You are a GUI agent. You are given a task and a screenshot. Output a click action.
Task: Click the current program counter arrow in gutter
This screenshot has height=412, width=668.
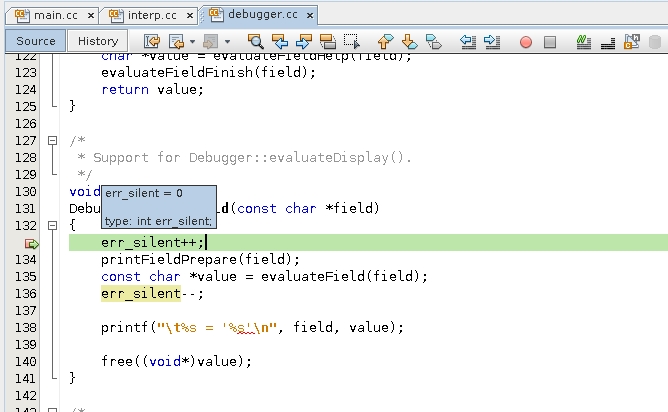coord(32,244)
